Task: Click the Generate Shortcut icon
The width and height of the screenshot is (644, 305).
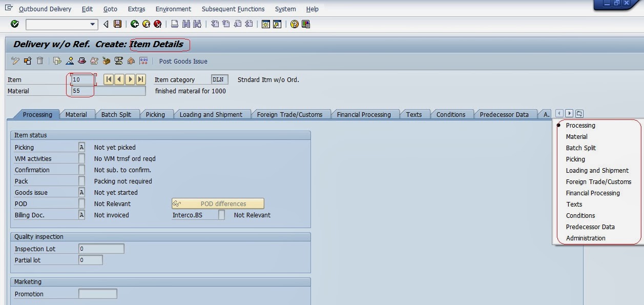Action: [277, 24]
